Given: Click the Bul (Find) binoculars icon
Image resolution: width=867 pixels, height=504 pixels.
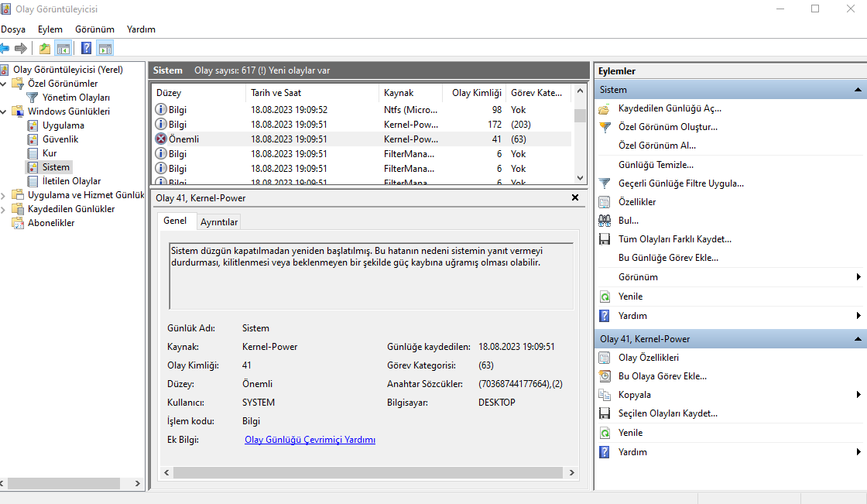Looking at the screenshot, I should coord(605,221).
